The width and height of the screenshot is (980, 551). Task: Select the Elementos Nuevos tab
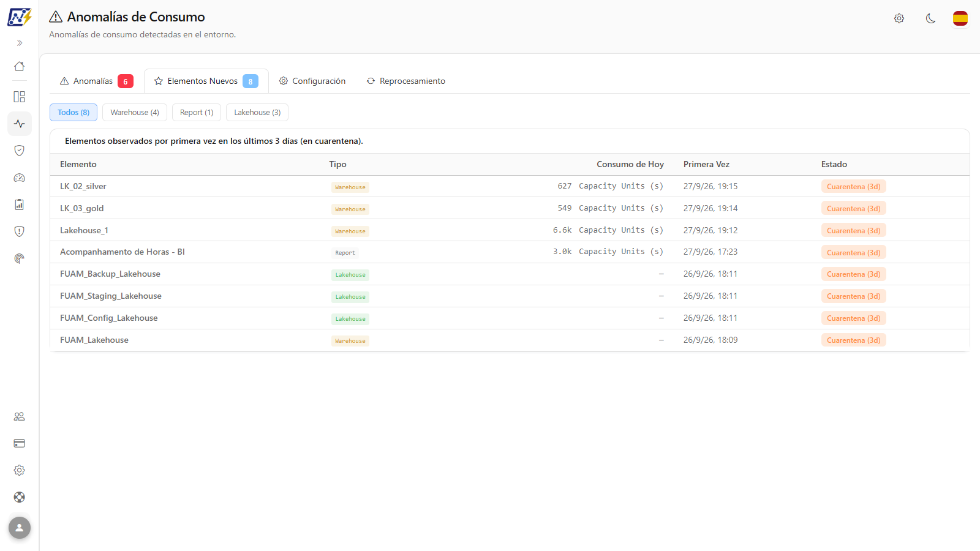click(206, 81)
